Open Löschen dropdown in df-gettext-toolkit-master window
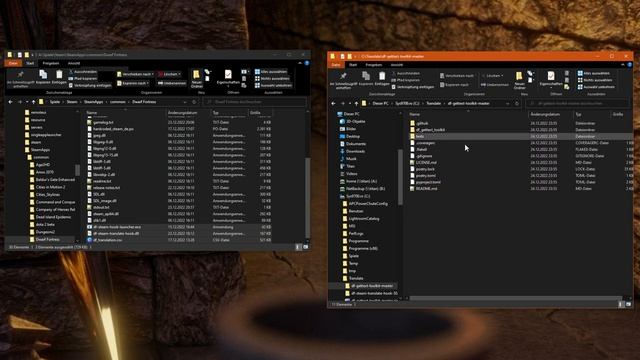The width and height of the screenshot is (640, 360). click(x=502, y=76)
